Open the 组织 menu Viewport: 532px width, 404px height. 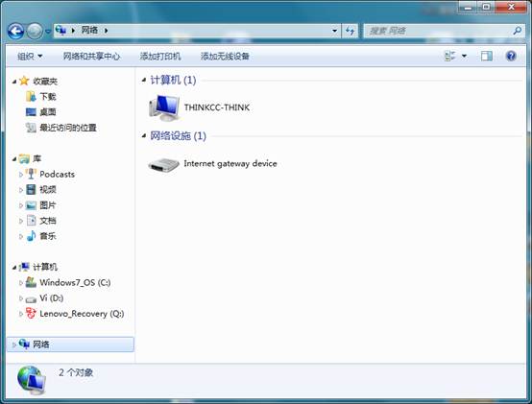pyautogui.click(x=30, y=57)
